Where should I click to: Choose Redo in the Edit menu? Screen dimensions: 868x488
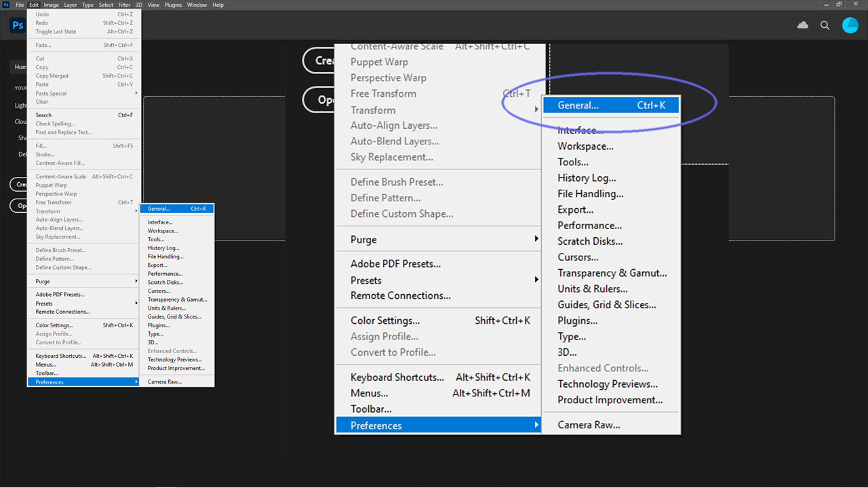click(x=84, y=23)
